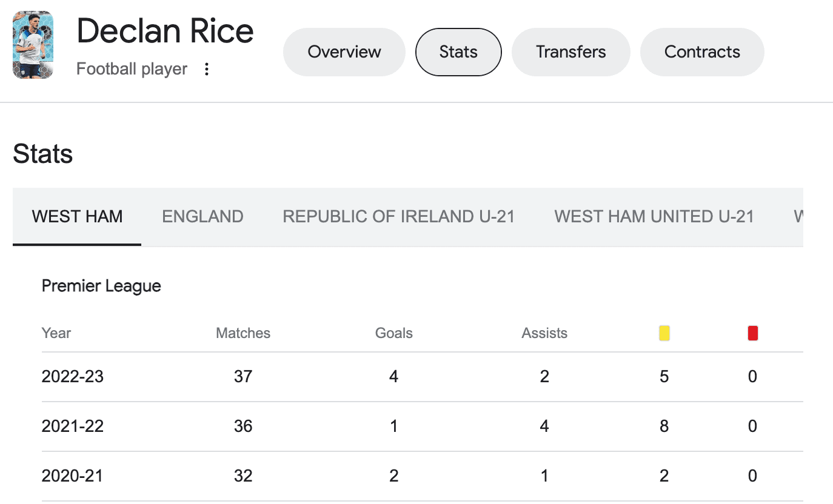Screen dimensions: 833x504
Task: Go to the Transfers section
Action: 570,52
